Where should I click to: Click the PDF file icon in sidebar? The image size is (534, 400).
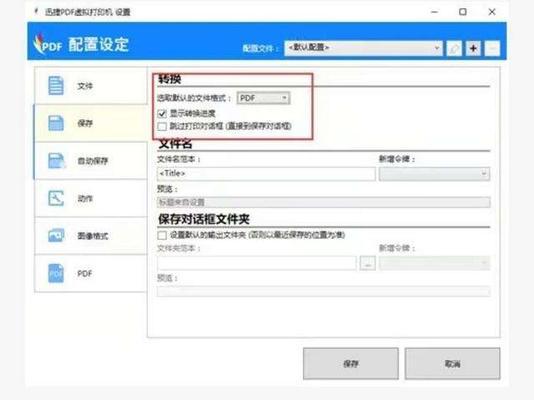click(x=56, y=273)
